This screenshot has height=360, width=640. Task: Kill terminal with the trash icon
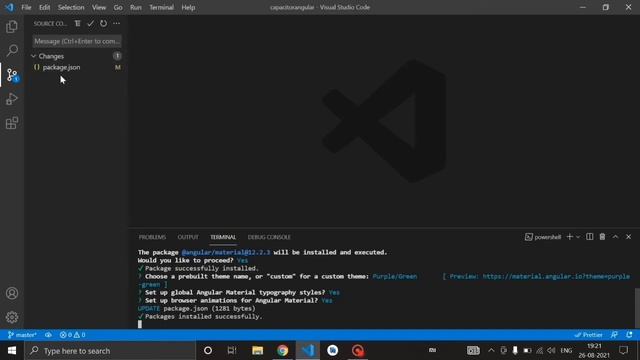point(602,237)
